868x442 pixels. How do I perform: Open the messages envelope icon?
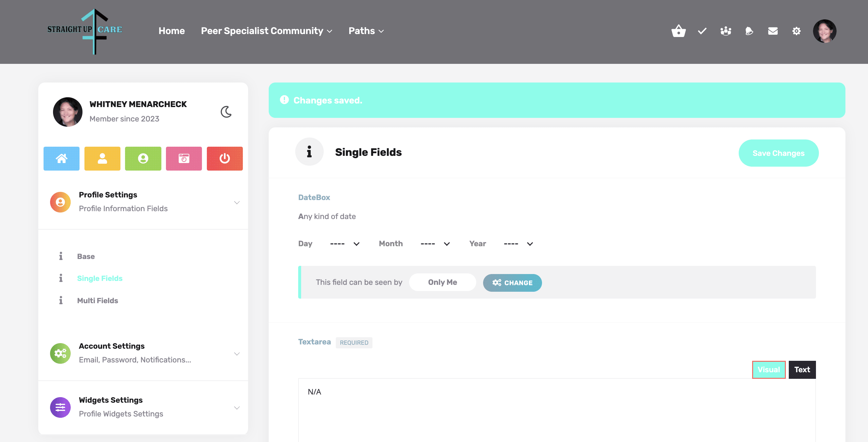pyautogui.click(x=773, y=31)
